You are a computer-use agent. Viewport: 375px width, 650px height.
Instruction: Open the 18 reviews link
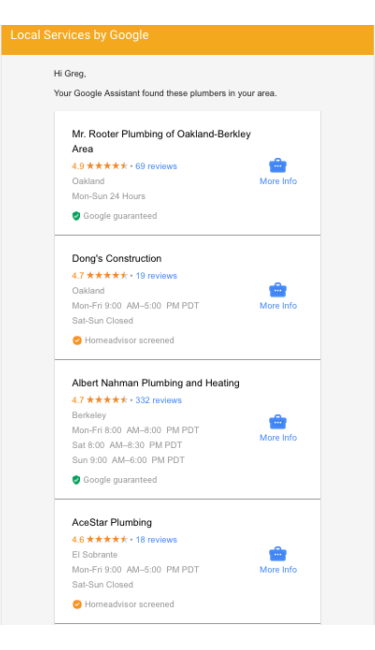[x=156, y=540]
